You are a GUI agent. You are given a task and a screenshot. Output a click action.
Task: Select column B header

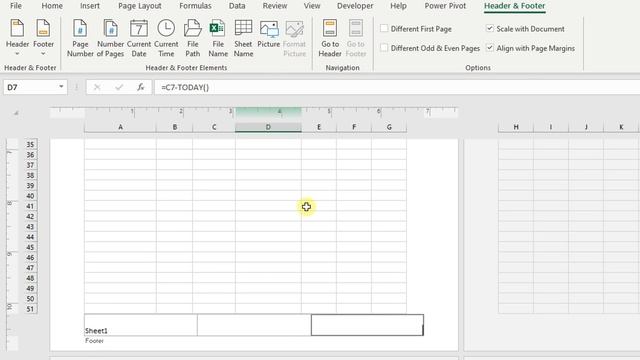coord(175,127)
